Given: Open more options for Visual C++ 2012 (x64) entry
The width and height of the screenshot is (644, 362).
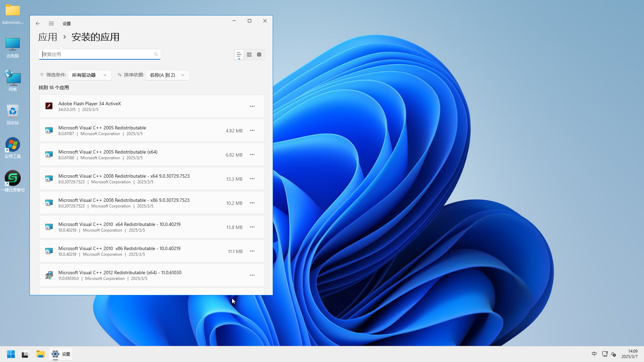Looking at the screenshot, I should tap(252, 275).
